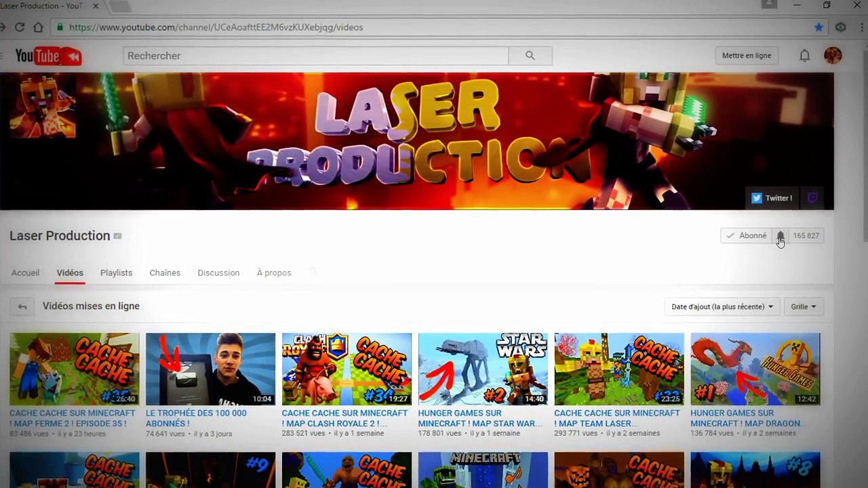Open the MAP DRAGON Hunger Games title
868x488 pixels.
coord(747,418)
